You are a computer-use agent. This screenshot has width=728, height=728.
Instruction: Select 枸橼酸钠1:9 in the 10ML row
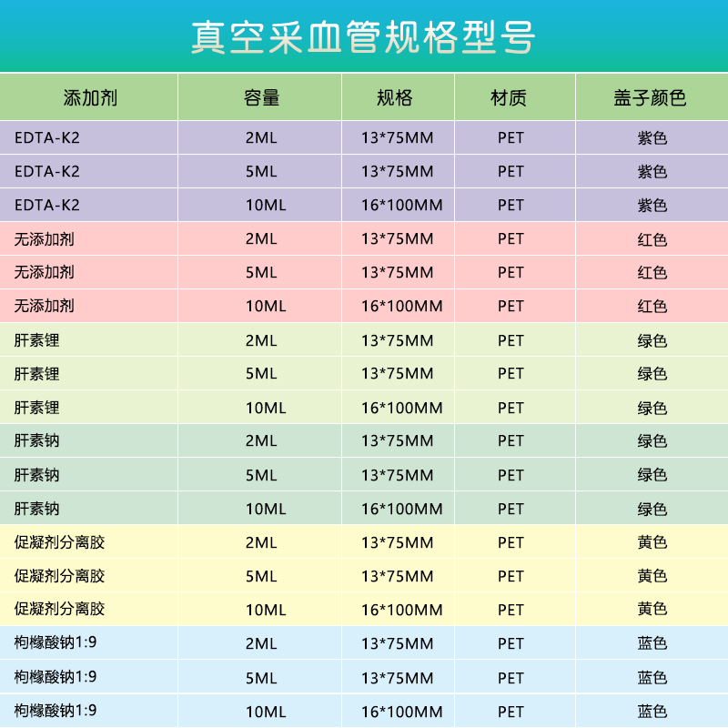[56, 711]
